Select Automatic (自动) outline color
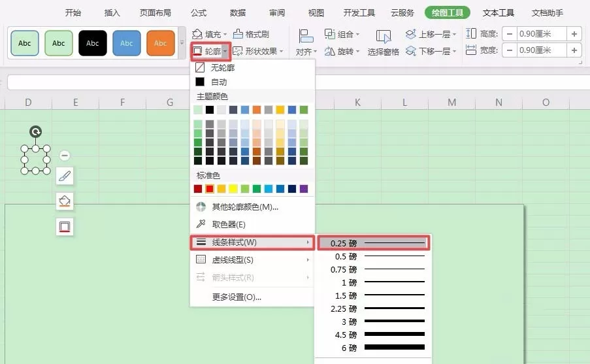Image resolution: width=590 pixels, height=364 pixels. click(x=252, y=82)
